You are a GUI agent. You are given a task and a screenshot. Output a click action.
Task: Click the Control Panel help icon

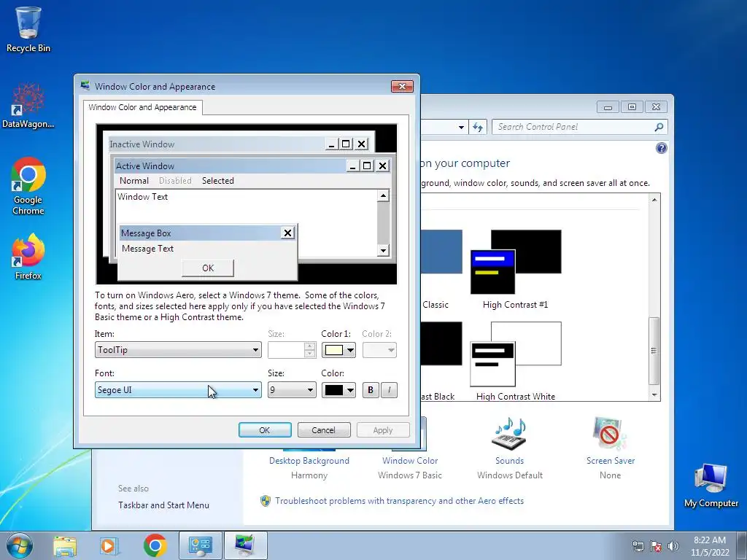(x=661, y=148)
